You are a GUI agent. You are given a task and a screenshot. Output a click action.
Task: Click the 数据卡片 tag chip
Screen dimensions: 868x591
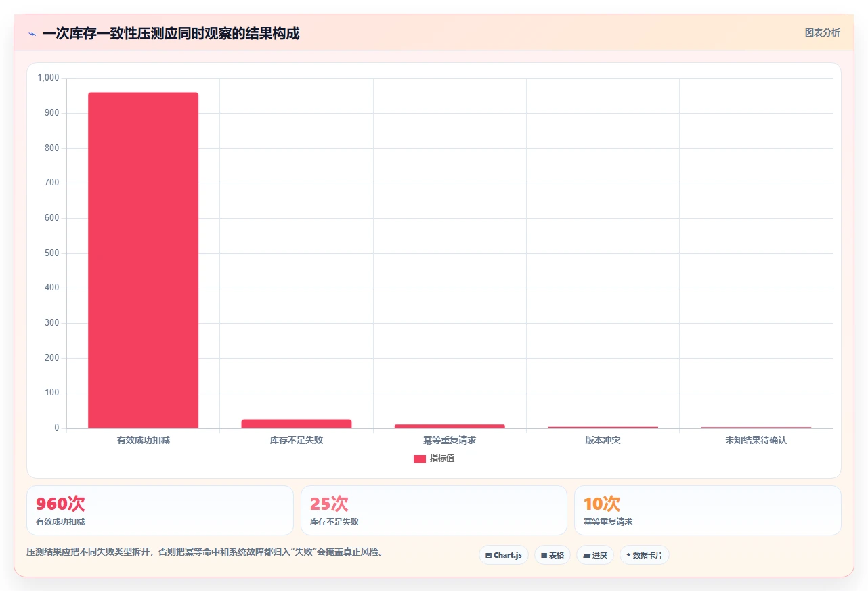[644, 555]
